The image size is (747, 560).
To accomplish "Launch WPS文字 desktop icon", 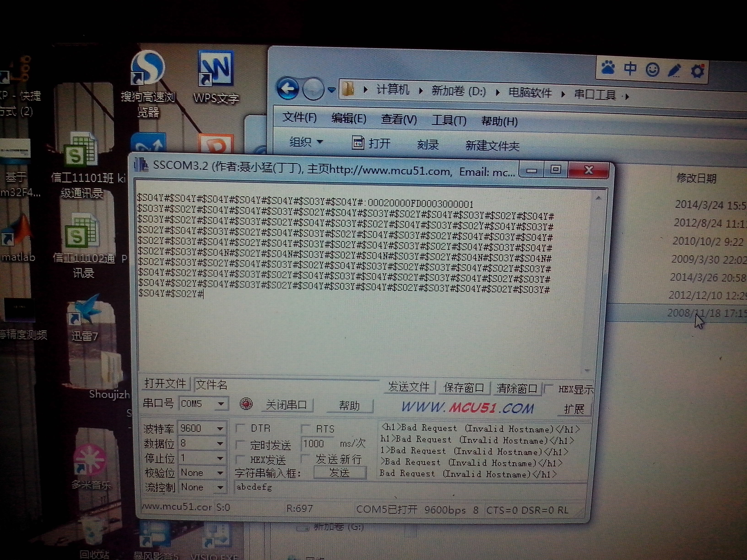I will [x=216, y=77].
